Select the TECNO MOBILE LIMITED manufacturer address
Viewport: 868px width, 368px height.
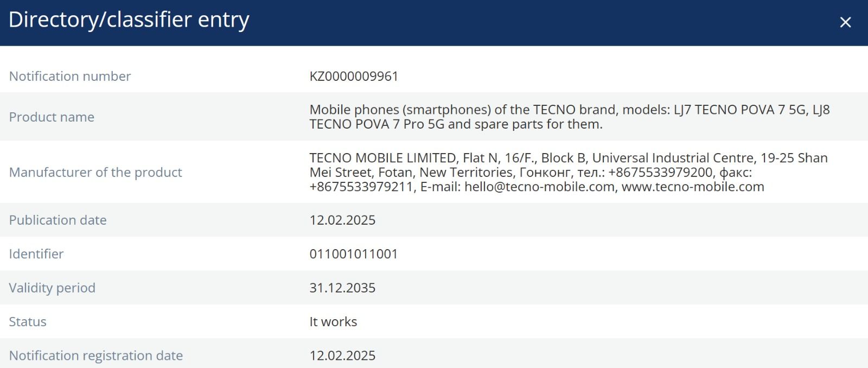click(569, 172)
